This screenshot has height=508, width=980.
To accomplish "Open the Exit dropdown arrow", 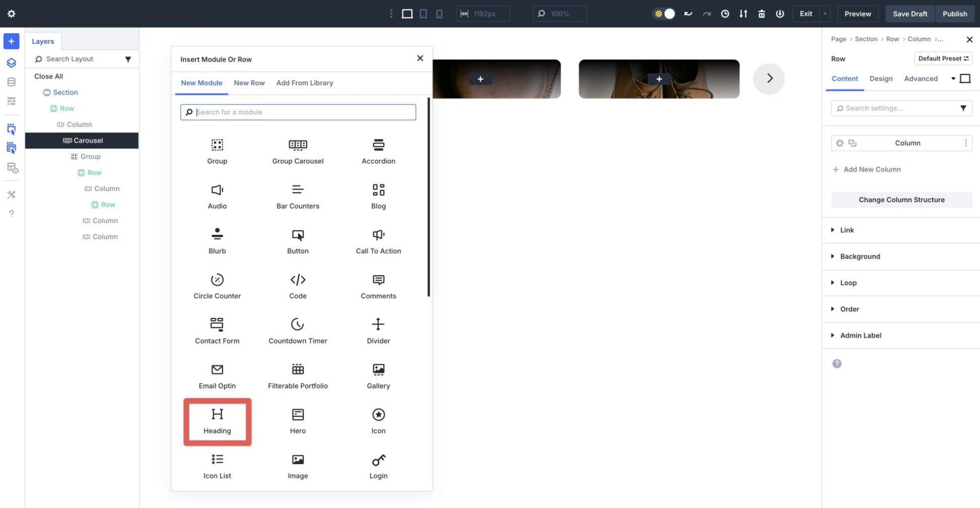I will tap(823, 14).
